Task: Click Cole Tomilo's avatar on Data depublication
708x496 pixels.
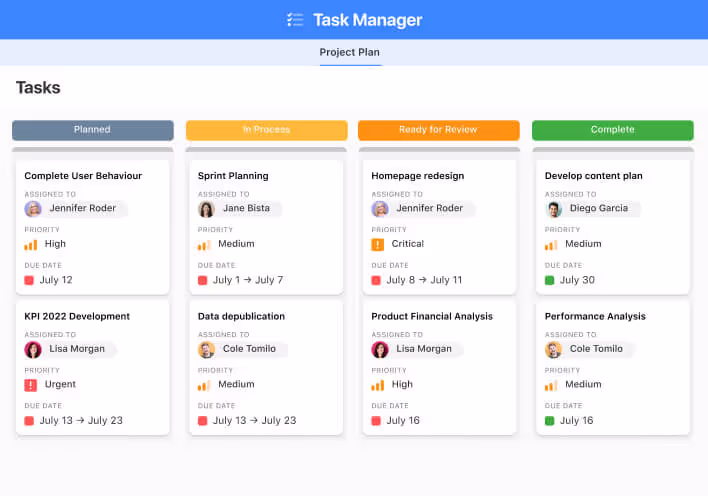Action: pyautogui.click(x=206, y=349)
